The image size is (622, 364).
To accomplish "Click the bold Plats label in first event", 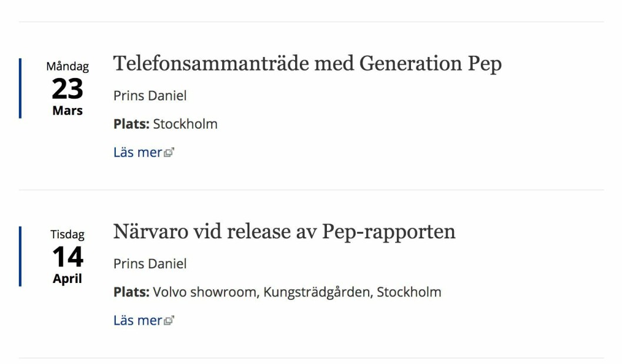I will coord(131,124).
